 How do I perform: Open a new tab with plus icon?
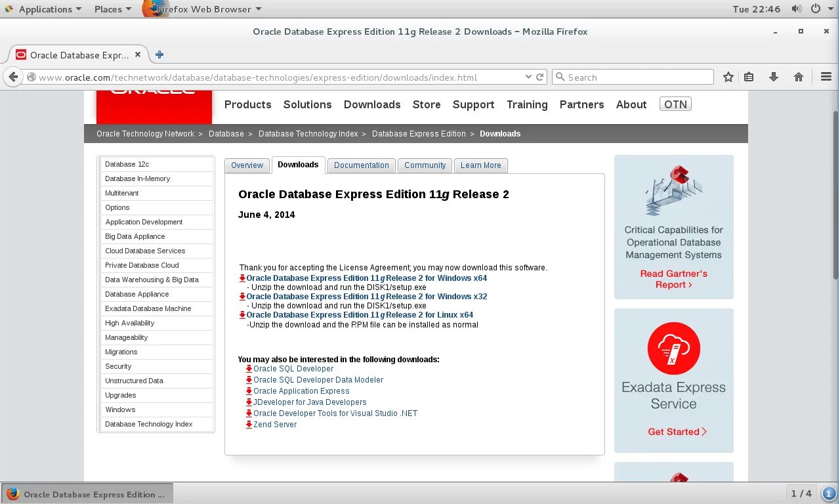pos(159,54)
